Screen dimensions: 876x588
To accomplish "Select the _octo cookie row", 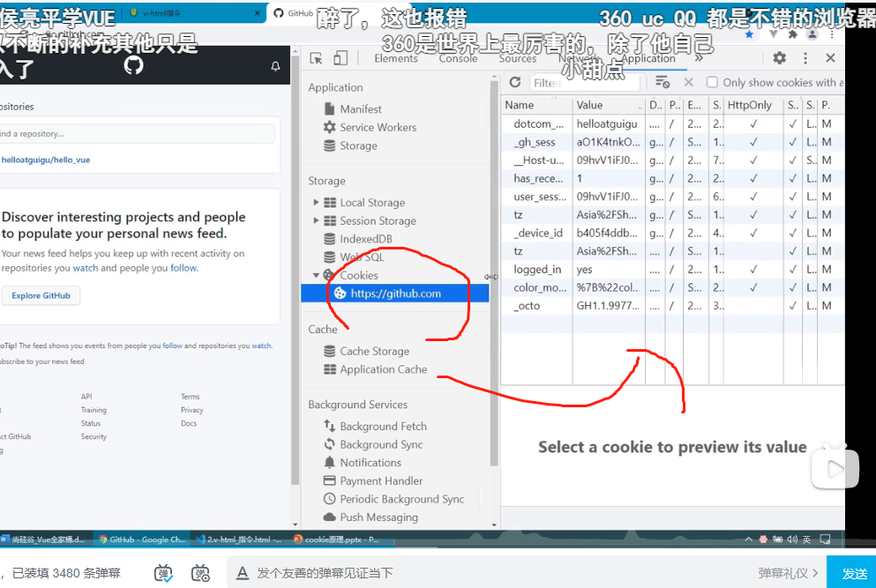I will (x=672, y=305).
